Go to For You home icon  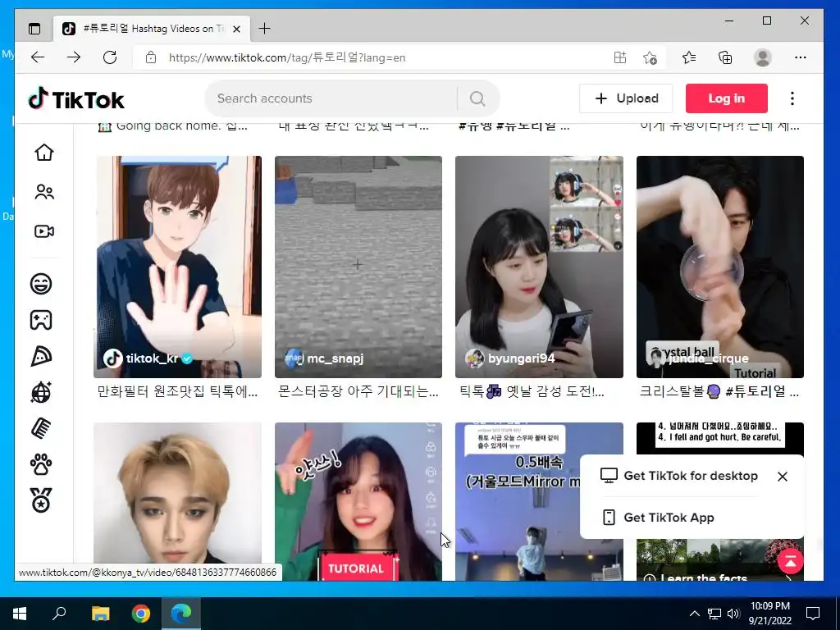tap(44, 152)
